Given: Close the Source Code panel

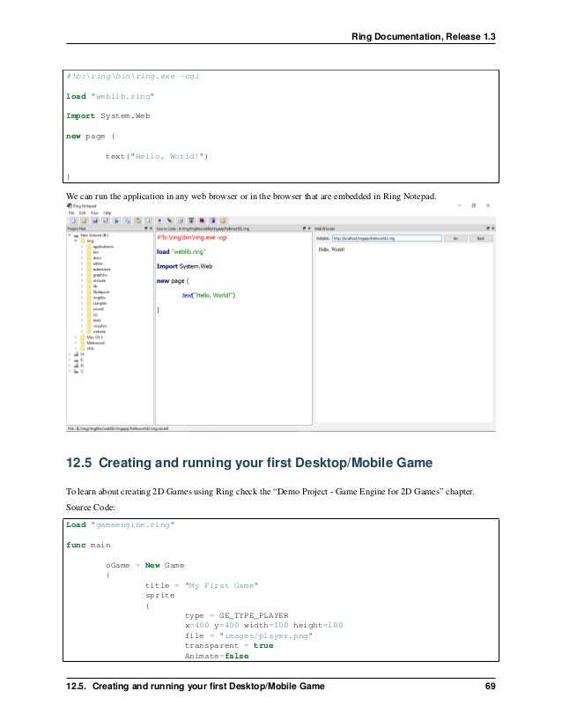Looking at the screenshot, I should (309, 228).
